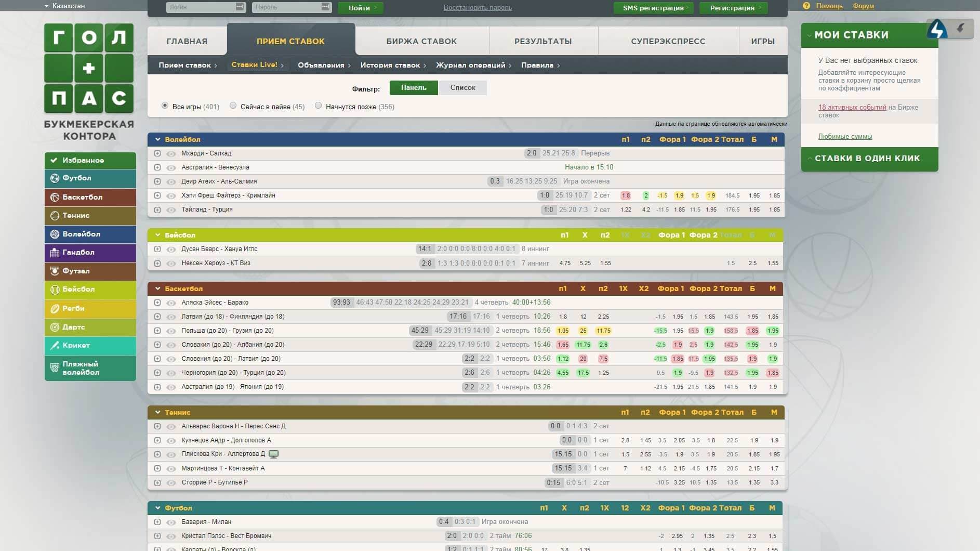980x551 pixels.
Task: Click the Регистрация button
Action: [733, 7]
